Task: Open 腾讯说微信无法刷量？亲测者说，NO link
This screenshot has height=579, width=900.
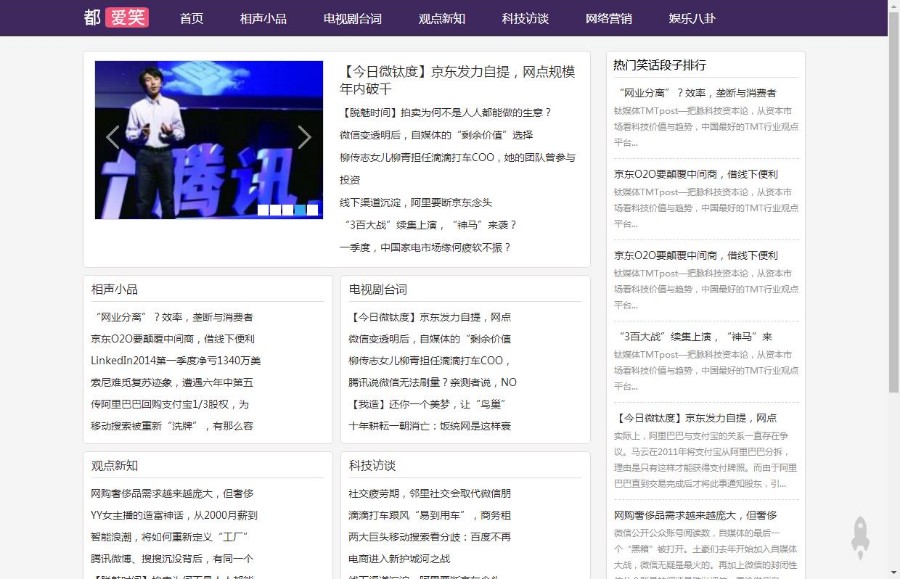Action: (432, 382)
